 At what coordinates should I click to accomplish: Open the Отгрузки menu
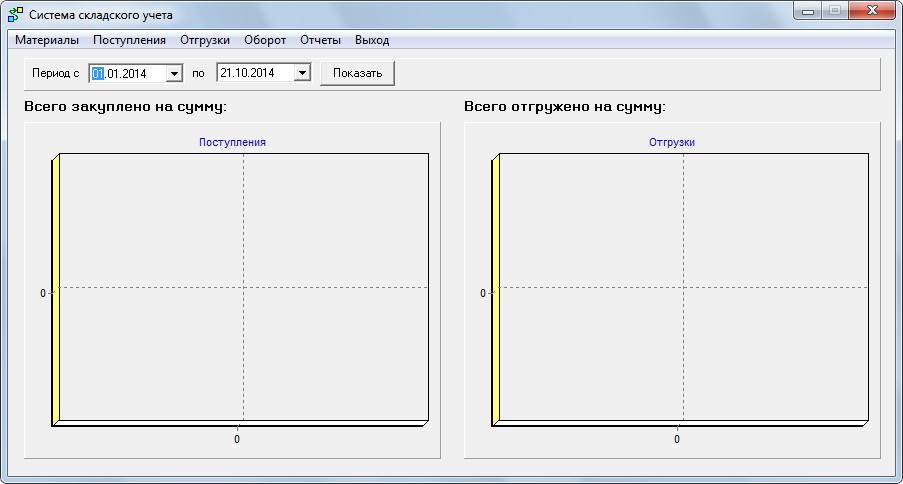(x=205, y=40)
